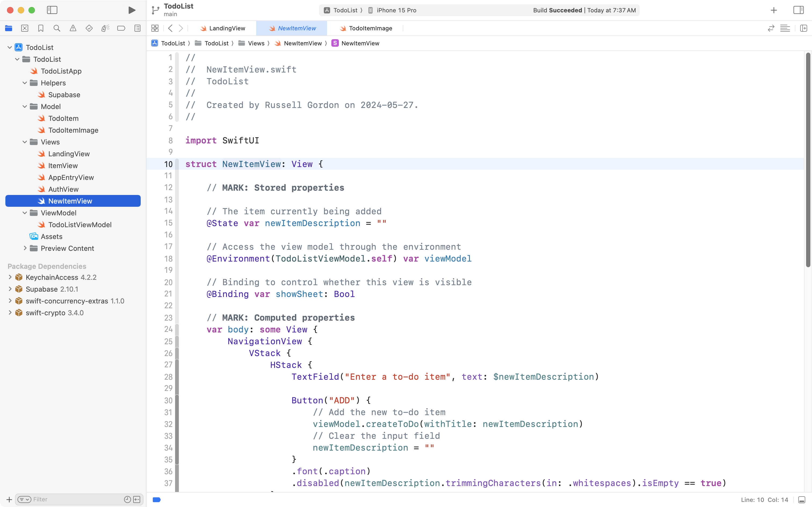Expand the Preview Content folder
The image size is (812, 507).
(25, 248)
